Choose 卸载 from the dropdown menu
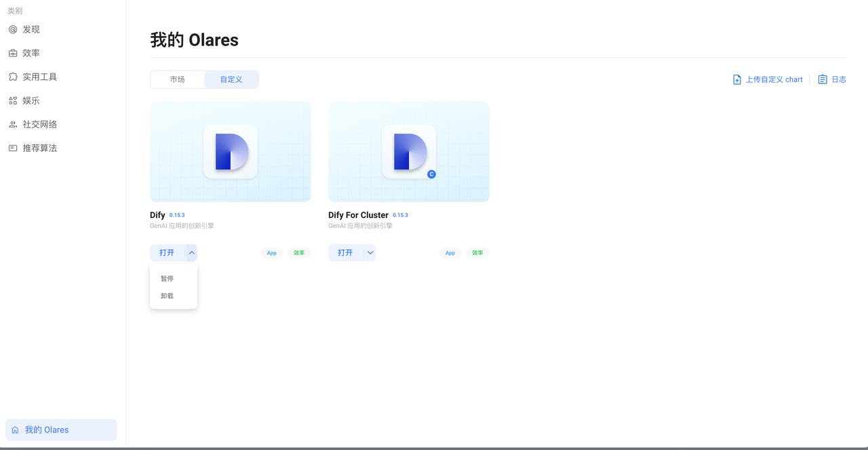 [167, 296]
